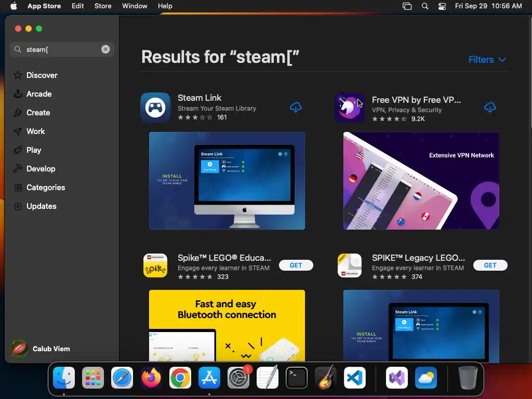This screenshot has height=399, width=532.
Task: Click Stream Your Steam Library subtitle
Action: pos(217,109)
